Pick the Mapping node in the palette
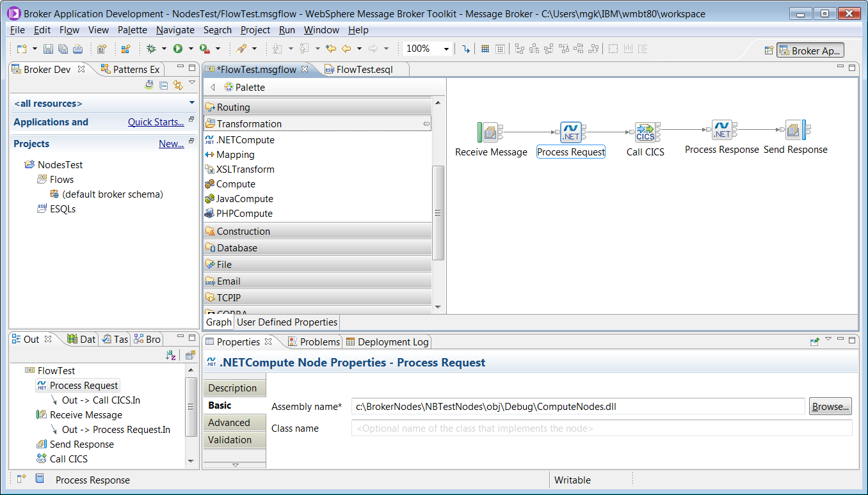The height and width of the screenshot is (495, 868). tap(230, 155)
